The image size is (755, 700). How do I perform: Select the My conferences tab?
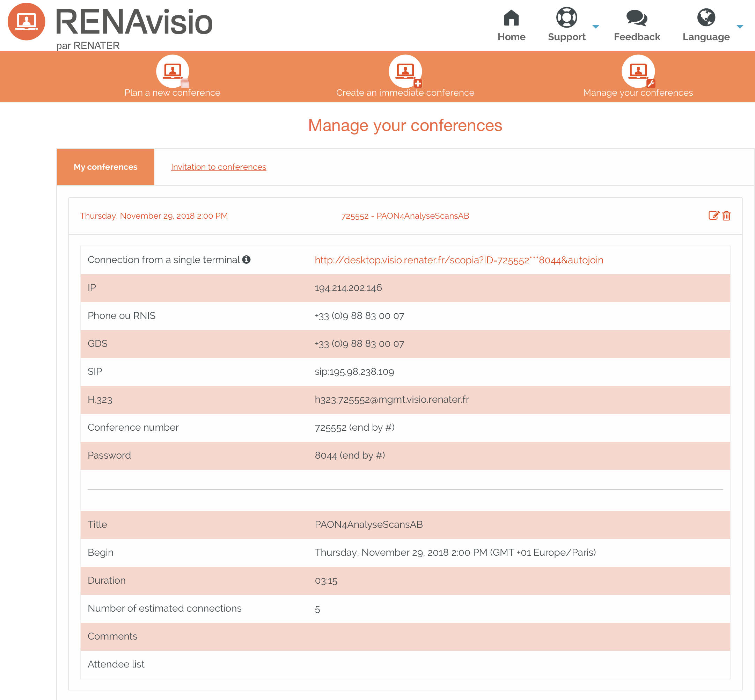point(105,167)
